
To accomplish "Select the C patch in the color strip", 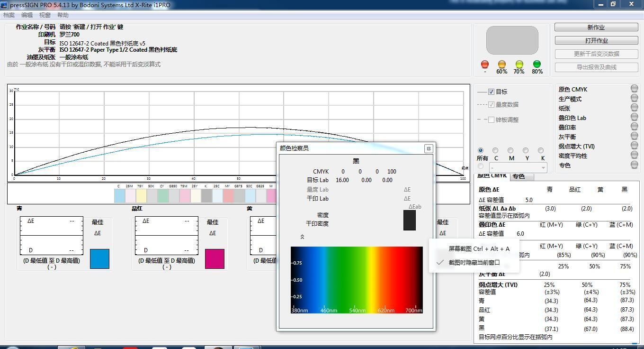I will (119, 195).
